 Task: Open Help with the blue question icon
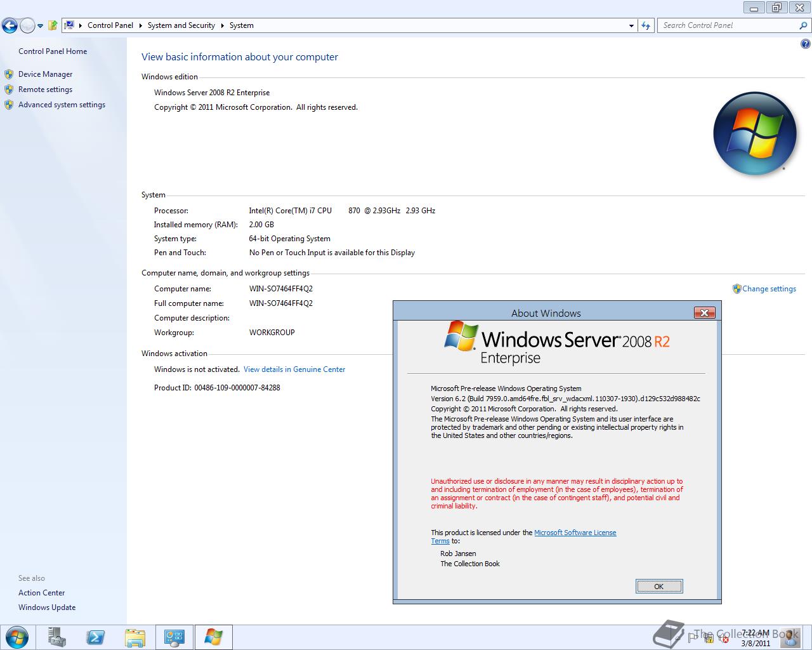click(805, 44)
